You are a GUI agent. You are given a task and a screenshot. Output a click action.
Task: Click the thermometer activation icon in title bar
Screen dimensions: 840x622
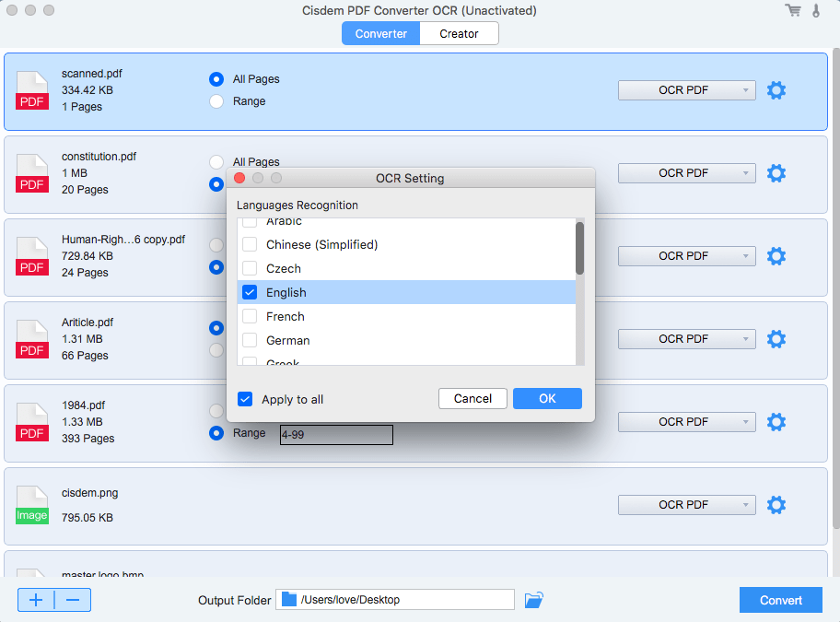(816, 10)
